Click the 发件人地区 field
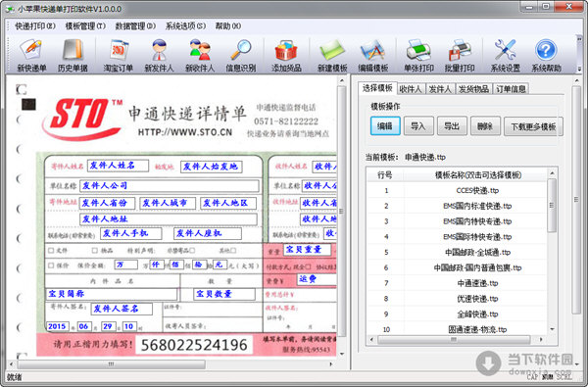The width and height of the screenshot is (588, 387). tap(228, 203)
